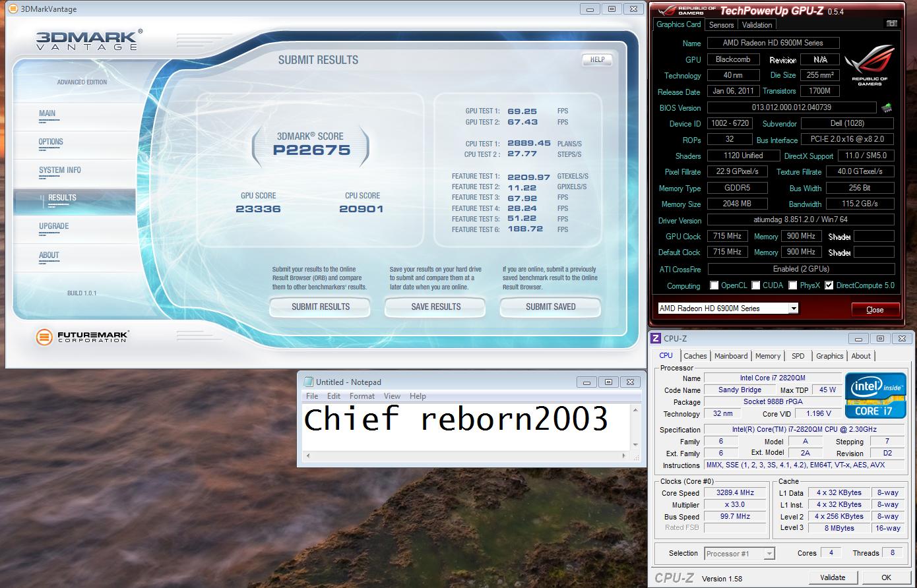Click the CPU-Z title bar Z icon
Image resolution: width=917 pixels, height=588 pixels.
point(656,338)
